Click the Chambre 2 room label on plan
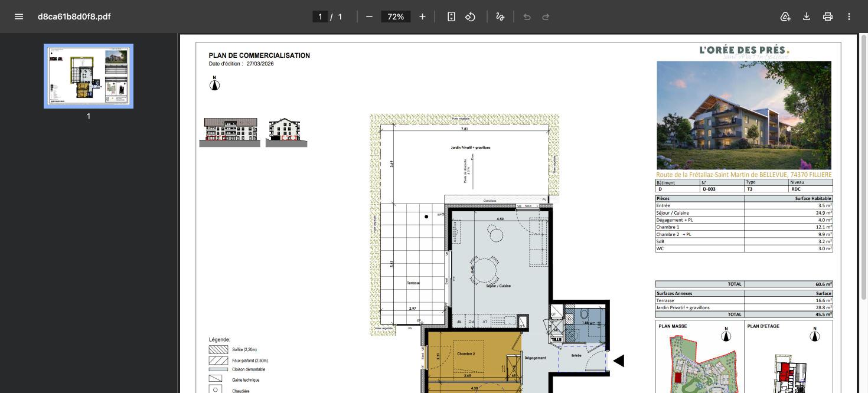Image resolution: width=868 pixels, height=393 pixels. 466,353
